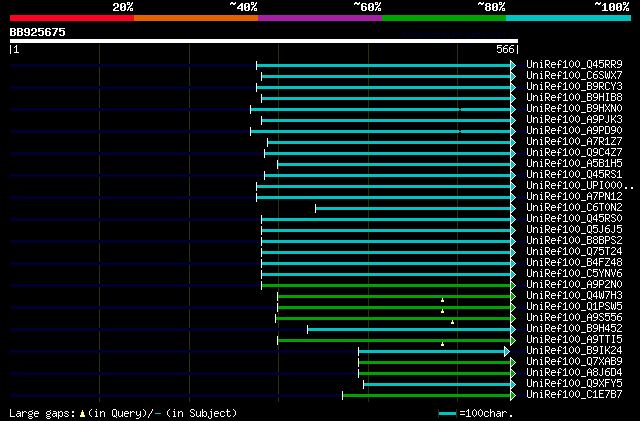Click the yellow query-gap triangle in the legend
This screenshot has width=640, height=421.
(82, 414)
